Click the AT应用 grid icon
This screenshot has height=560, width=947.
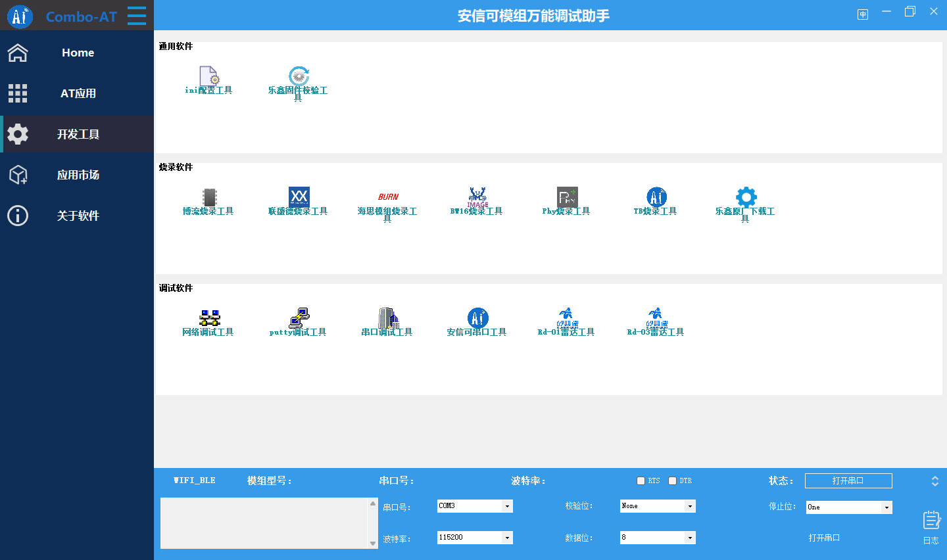tap(18, 93)
